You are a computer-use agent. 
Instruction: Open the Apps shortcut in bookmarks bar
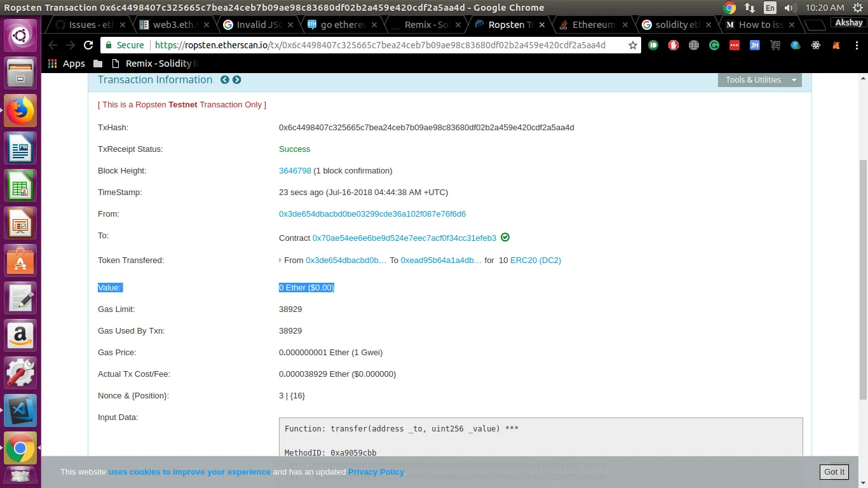(x=67, y=64)
